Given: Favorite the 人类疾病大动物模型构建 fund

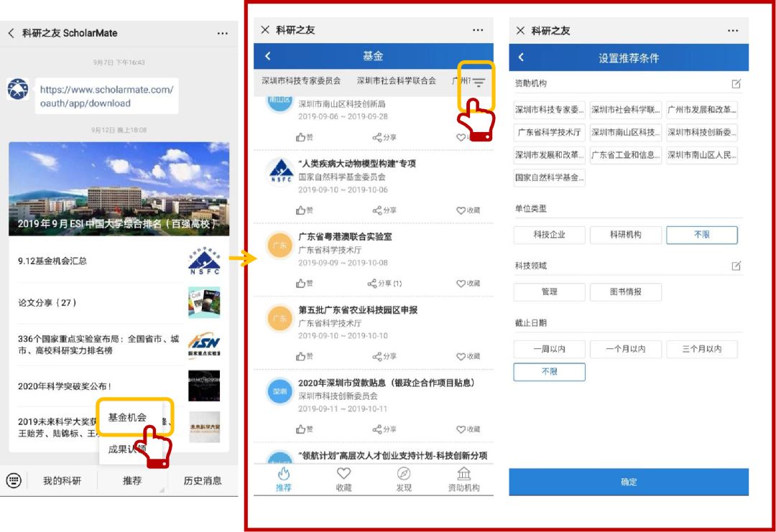Looking at the screenshot, I should (468, 210).
